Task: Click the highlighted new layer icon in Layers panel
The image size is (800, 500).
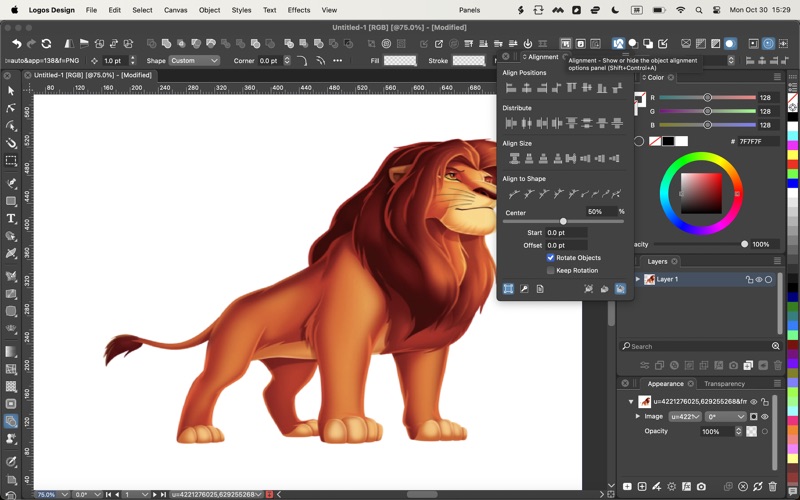Action: [748, 365]
